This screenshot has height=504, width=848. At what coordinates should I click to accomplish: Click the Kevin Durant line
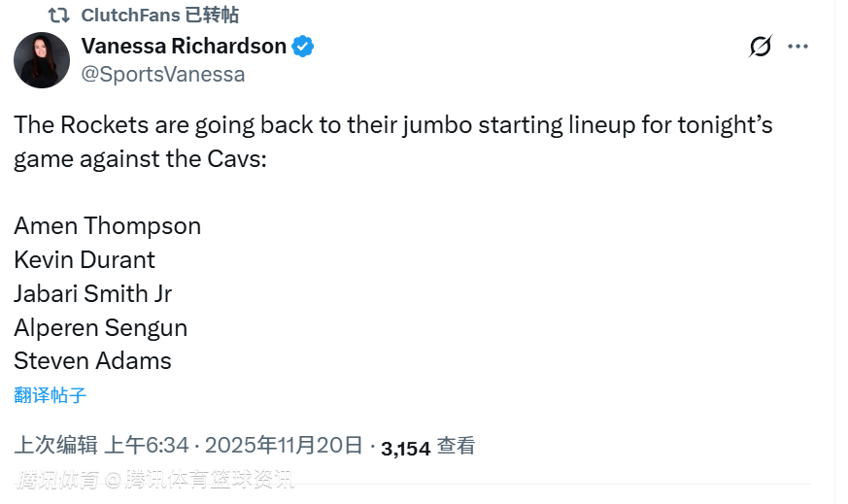(85, 260)
